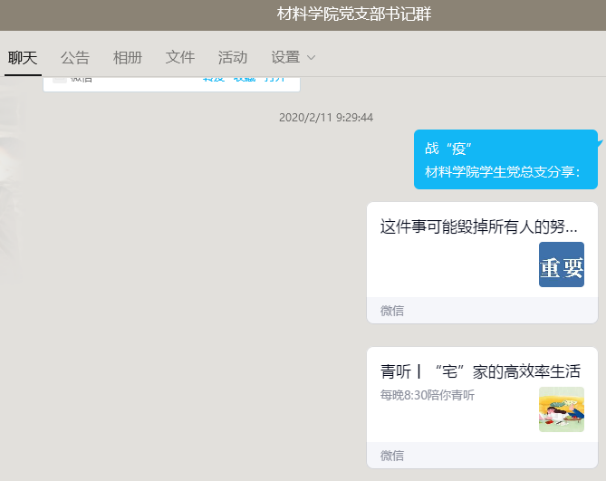Select the 文件 tab
The height and width of the screenshot is (481, 606).
[180, 57]
